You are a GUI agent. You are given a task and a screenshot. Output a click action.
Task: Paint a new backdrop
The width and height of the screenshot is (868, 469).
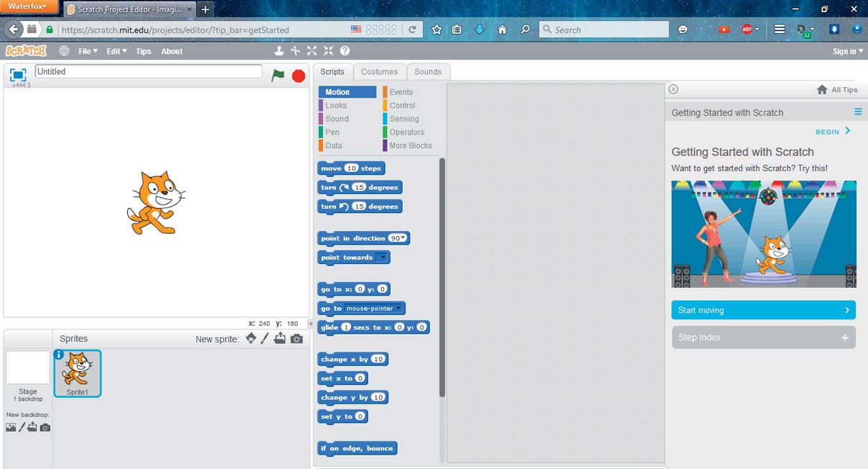pyautogui.click(x=22, y=427)
